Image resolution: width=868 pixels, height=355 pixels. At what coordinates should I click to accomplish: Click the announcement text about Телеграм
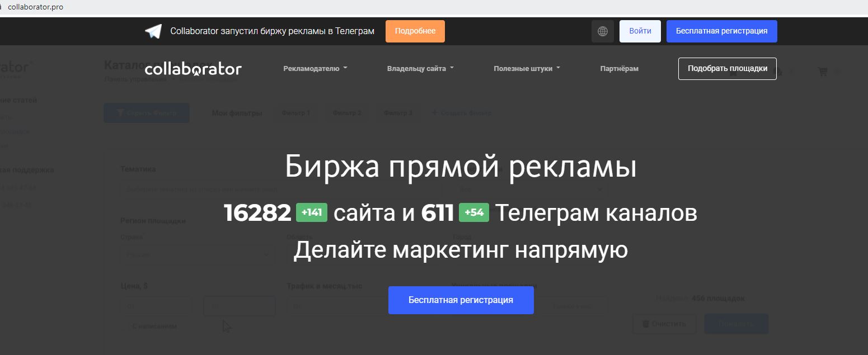tap(273, 31)
